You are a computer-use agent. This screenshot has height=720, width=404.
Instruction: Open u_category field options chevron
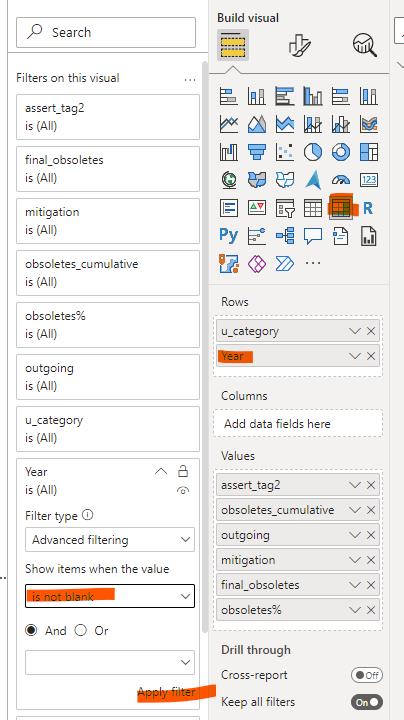(x=354, y=331)
